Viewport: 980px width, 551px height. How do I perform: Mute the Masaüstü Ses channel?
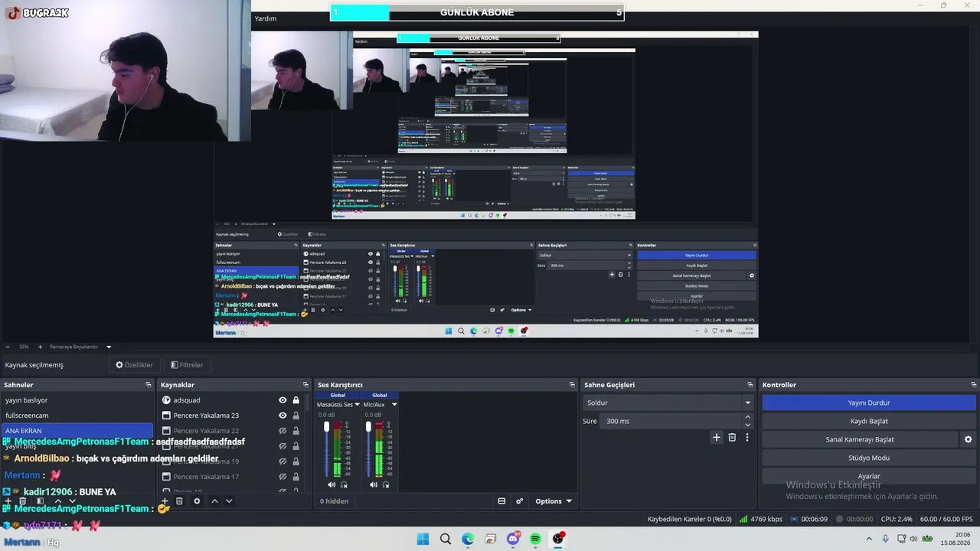tap(332, 484)
